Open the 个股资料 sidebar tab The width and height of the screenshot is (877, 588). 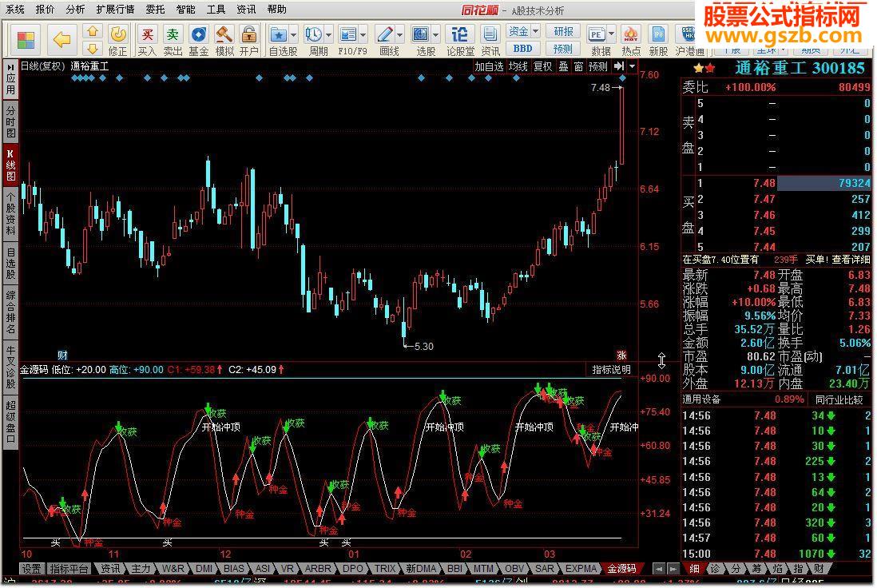click(x=10, y=214)
